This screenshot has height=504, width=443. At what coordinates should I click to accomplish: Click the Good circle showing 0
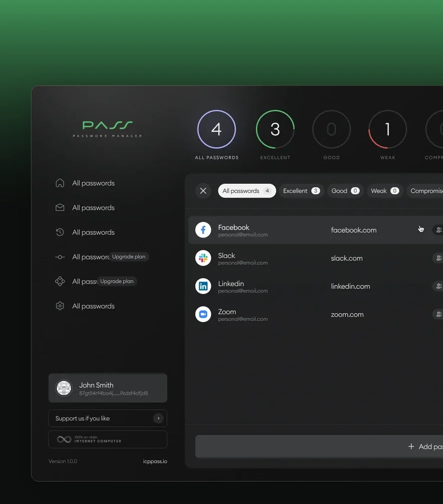tap(331, 129)
